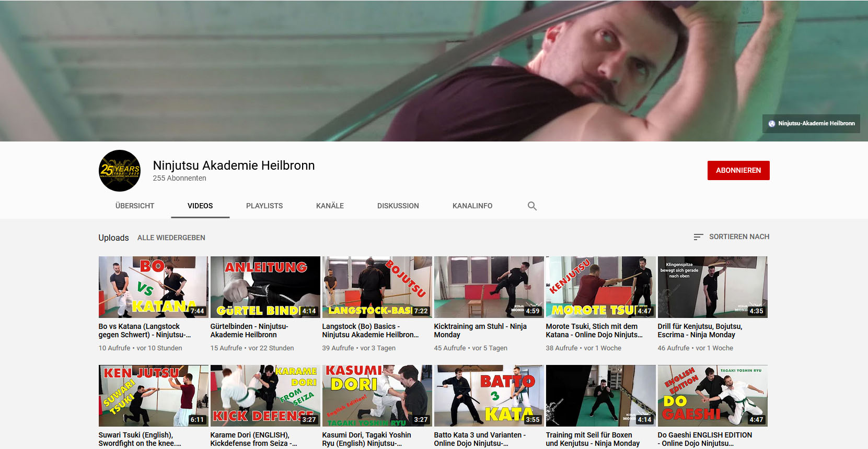This screenshot has width=868, height=449.
Task: Click 'Kasumi Dori, Tagaki Yoshin Ryu' title
Action: point(367,439)
